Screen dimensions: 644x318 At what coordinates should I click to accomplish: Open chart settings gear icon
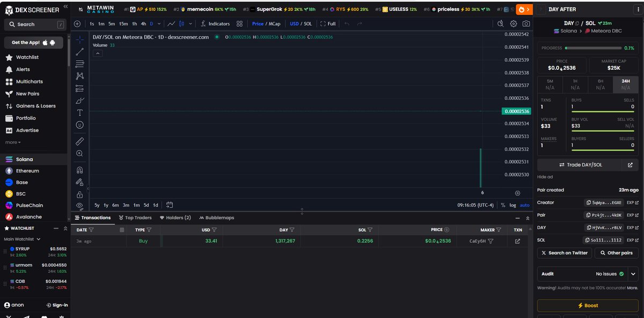point(514,24)
